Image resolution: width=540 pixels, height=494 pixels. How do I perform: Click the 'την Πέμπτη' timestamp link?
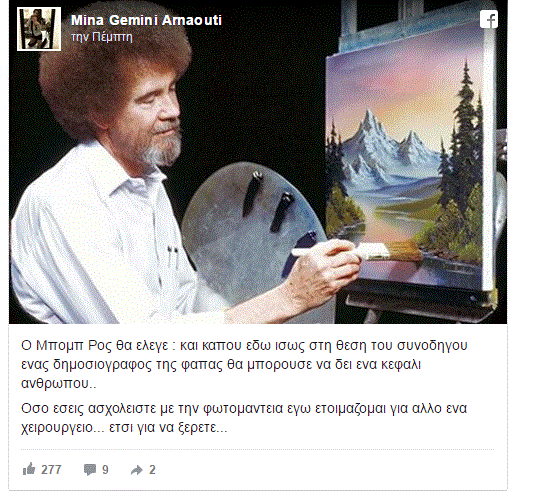pyautogui.click(x=102, y=37)
